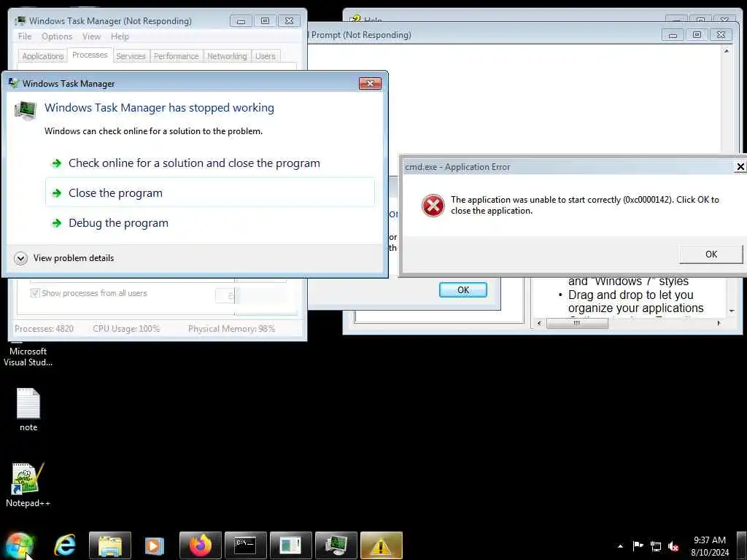The image size is (747, 560).
Task: Open Action Center flag tray icon
Action: coord(638,546)
